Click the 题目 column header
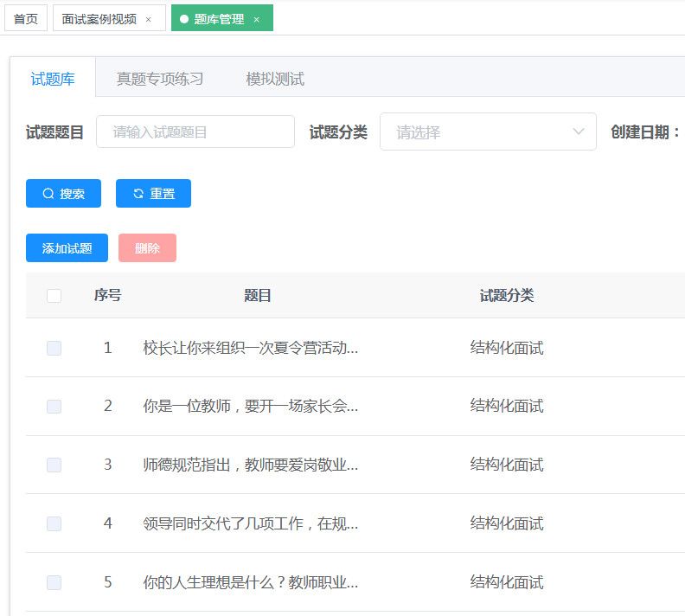685x616 pixels. (258, 296)
